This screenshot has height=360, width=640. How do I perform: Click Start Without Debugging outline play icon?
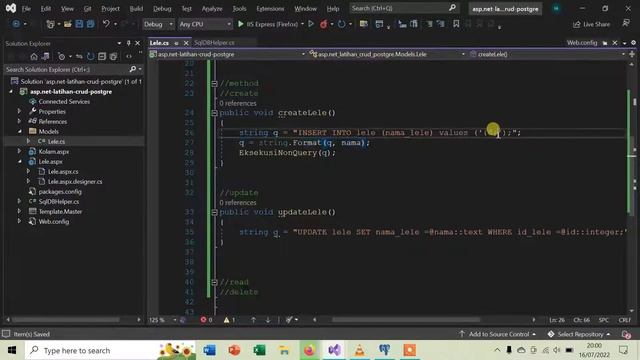[x=311, y=24]
